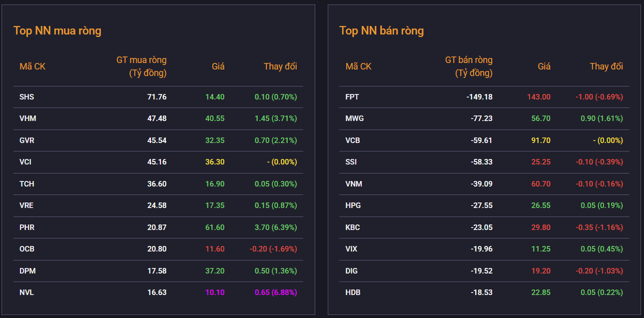The image size is (644, 318).
Task: Click the FPT ticker in net-sell table
Action: coord(352,97)
